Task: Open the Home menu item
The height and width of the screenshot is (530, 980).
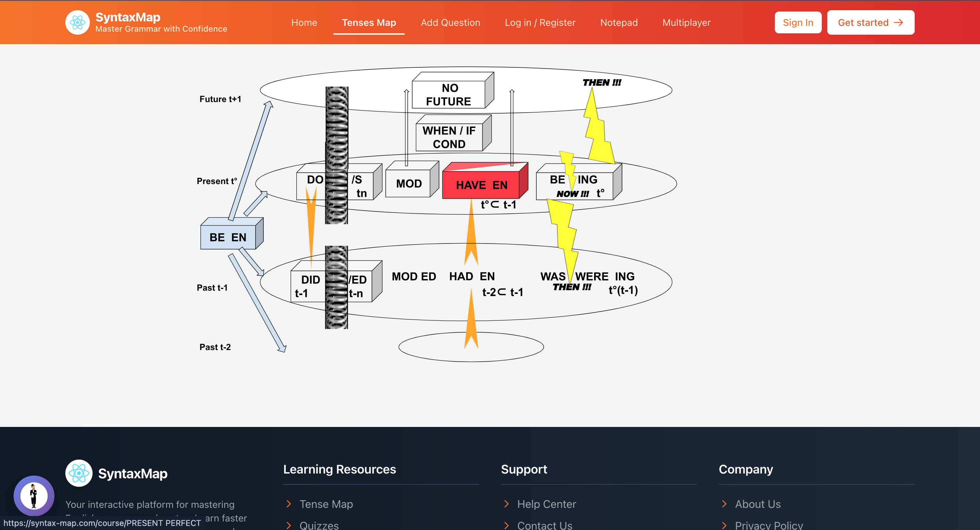Action: point(304,22)
